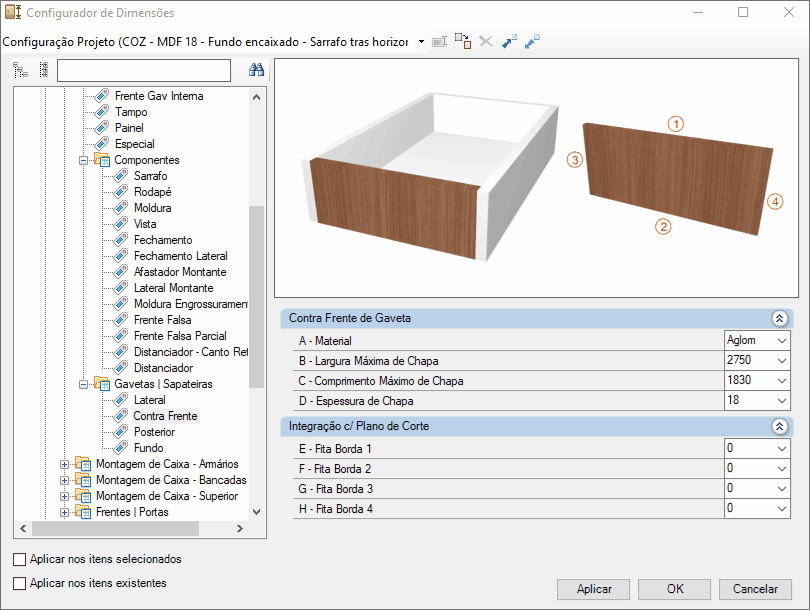Click the tag icon beside Especial
The image size is (810, 610).
pyautogui.click(x=102, y=144)
